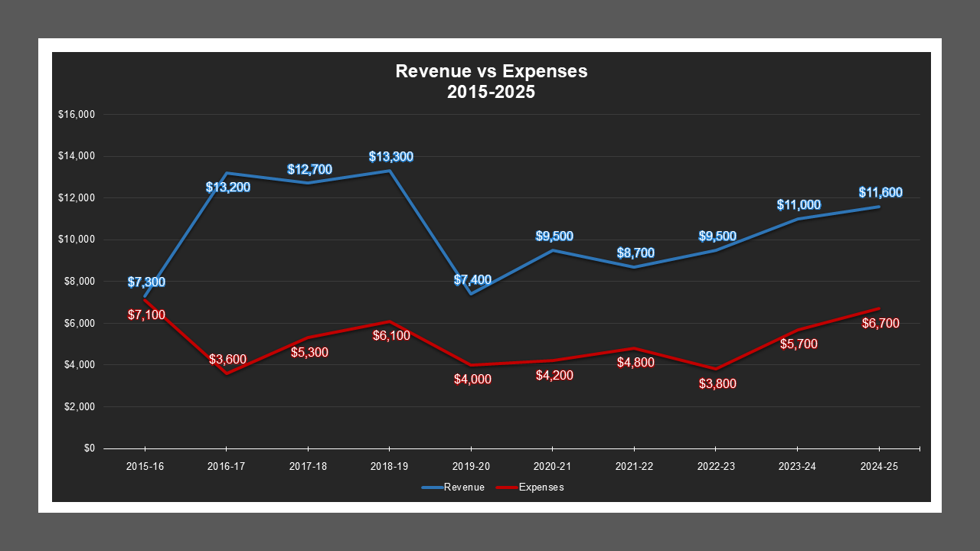980x551 pixels.
Task: Select the horizontal category axis
Action: click(x=505, y=447)
